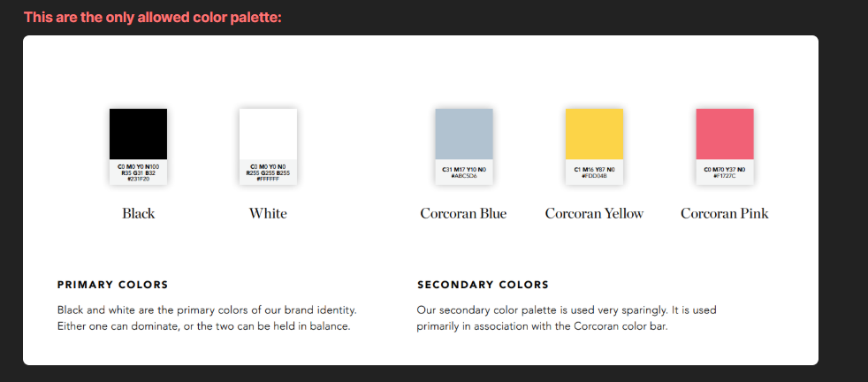This screenshot has height=382, width=868.
Task: Select the Corcoran Pink swatch
Action: pos(725,134)
